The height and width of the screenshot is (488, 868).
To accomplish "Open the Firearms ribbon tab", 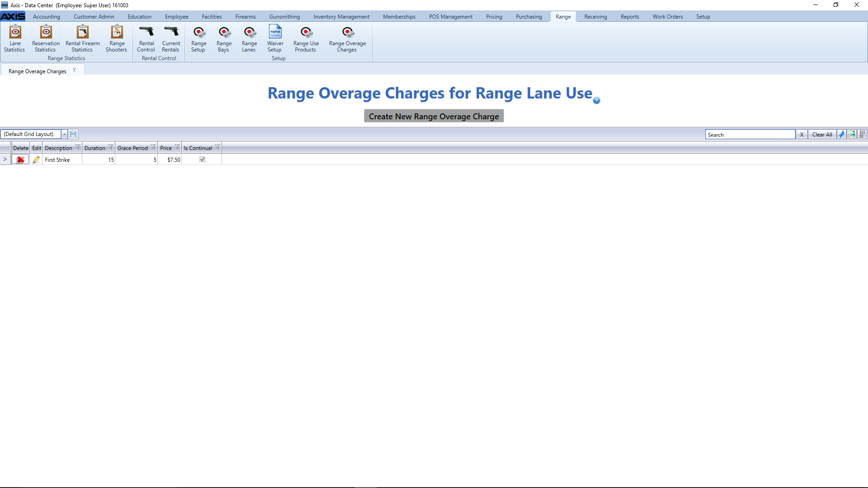I will [245, 17].
